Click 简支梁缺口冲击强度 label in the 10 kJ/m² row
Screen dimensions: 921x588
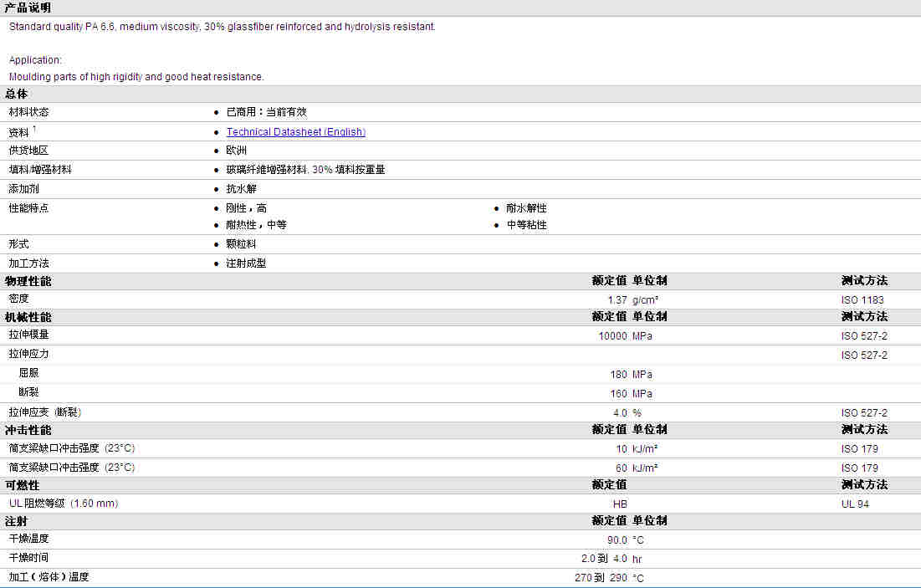(x=72, y=448)
